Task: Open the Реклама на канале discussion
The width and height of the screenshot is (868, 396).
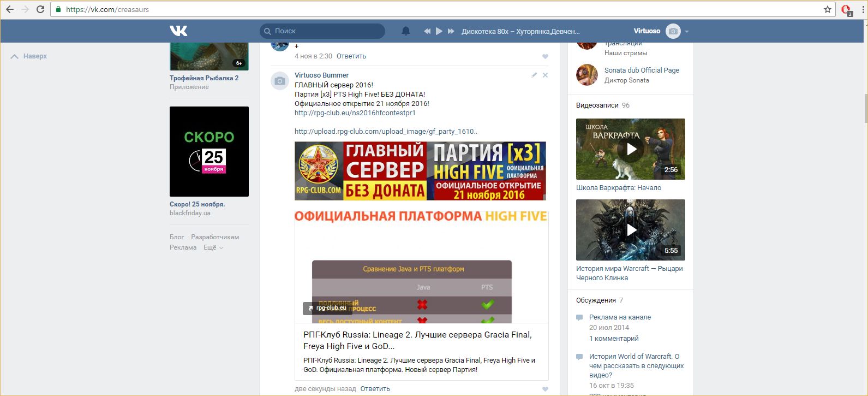Action: click(x=620, y=317)
